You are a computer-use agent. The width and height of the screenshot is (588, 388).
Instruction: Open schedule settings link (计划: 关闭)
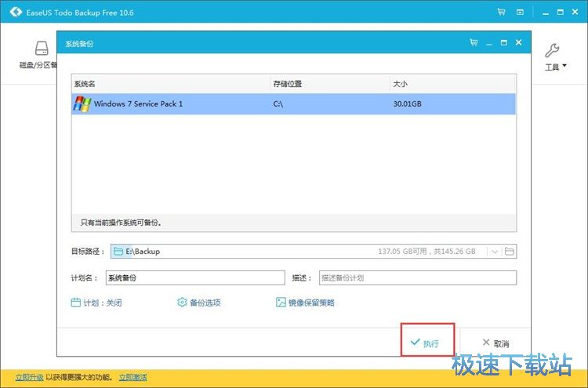coord(103,303)
